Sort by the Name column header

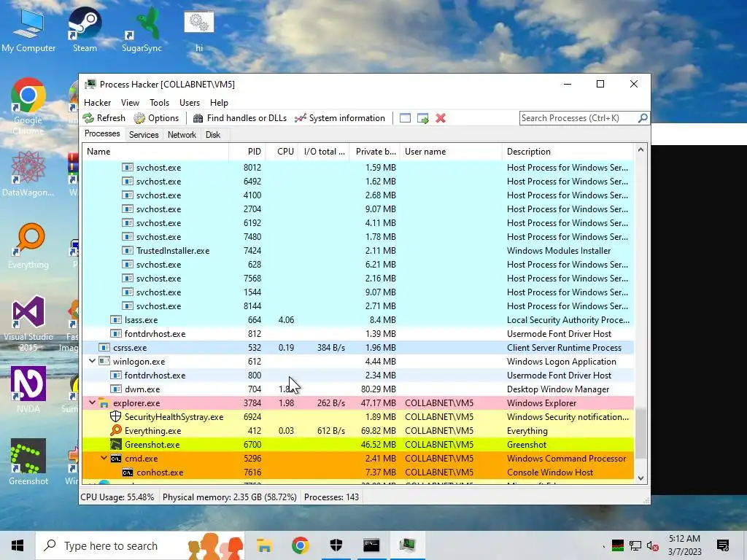[155, 152]
